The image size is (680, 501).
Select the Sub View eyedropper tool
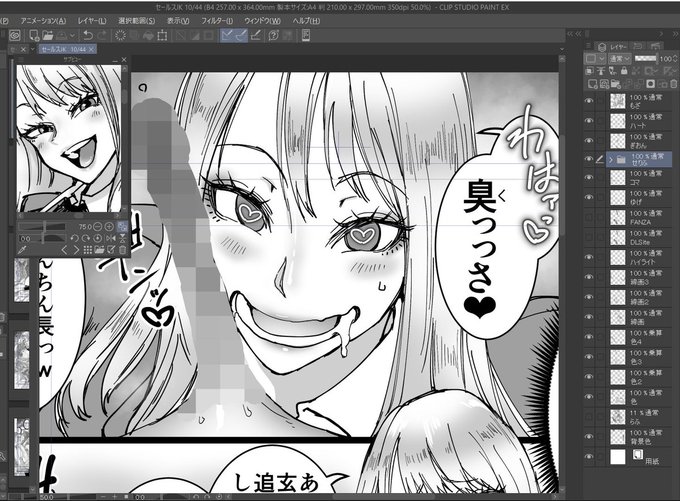tap(22, 250)
